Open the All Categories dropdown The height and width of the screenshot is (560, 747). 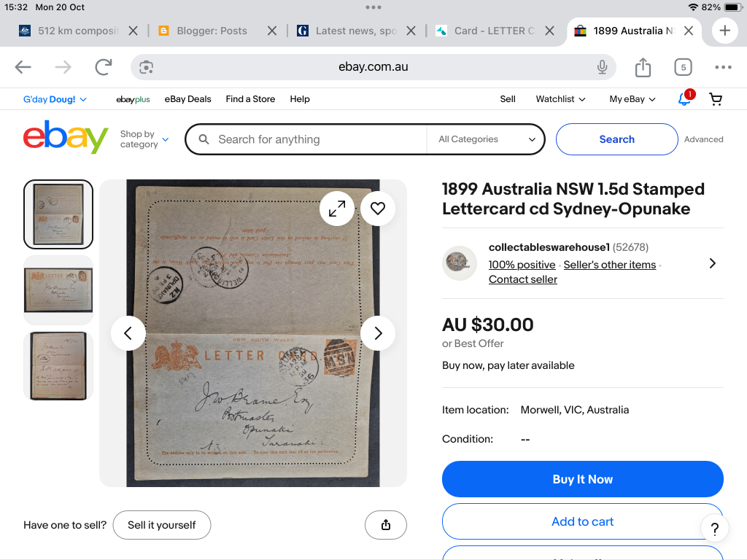[486, 139]
